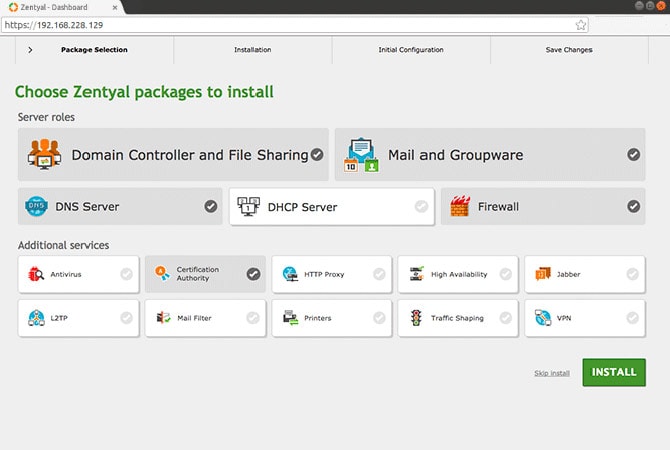Screen dimensions: 670x450
Task: Click the green INSTALL button
Action: (x=614, y=372)
